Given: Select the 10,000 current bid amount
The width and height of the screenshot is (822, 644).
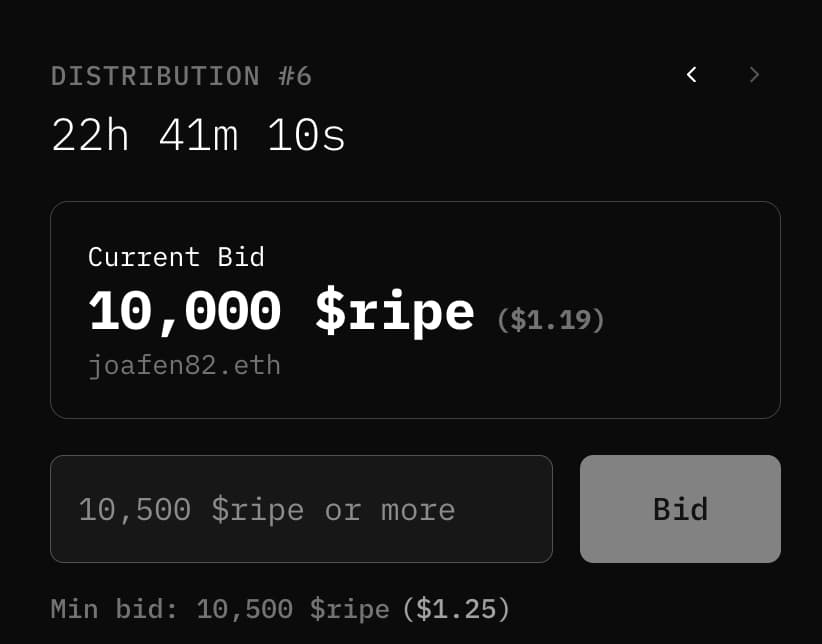Looking at the screenshot, I should point(185,312).
